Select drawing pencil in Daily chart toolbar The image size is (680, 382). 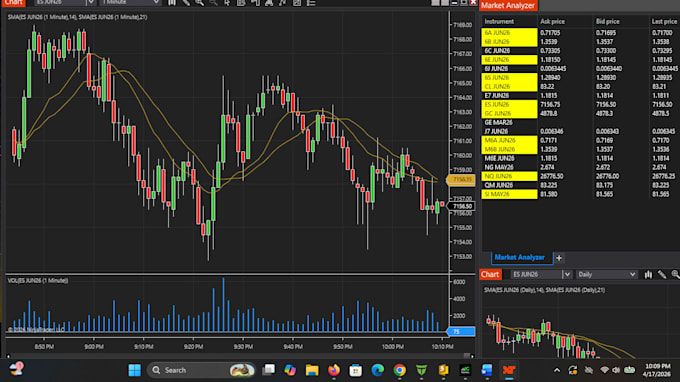662,274
